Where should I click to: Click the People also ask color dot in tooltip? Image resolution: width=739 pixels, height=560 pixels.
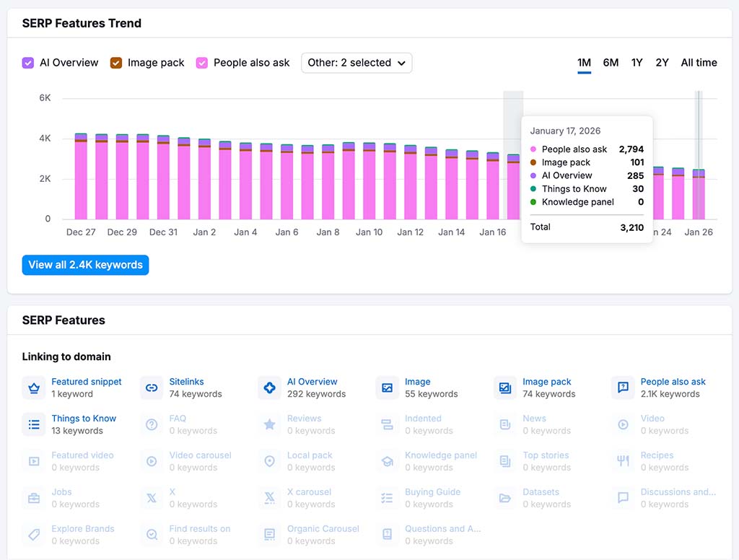click(x=533, y=149)
